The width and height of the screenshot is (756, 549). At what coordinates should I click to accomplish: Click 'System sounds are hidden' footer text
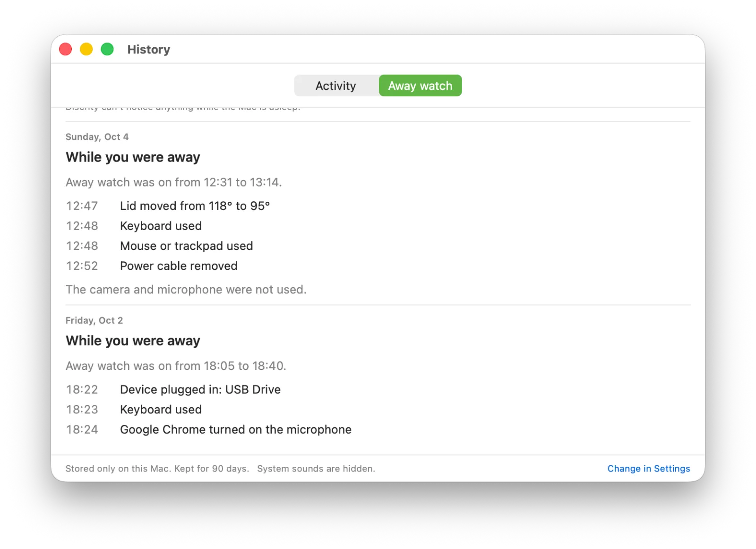click(316, 468)
